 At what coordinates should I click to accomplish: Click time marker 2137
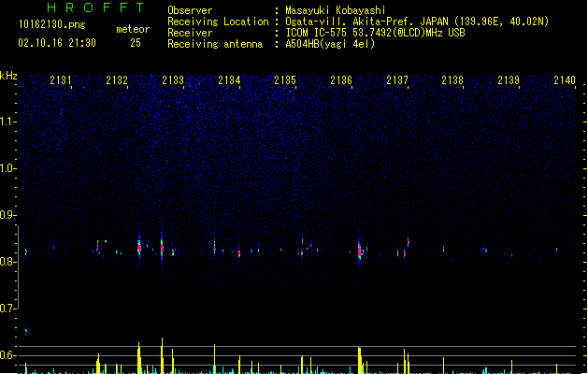coord(396,80)
